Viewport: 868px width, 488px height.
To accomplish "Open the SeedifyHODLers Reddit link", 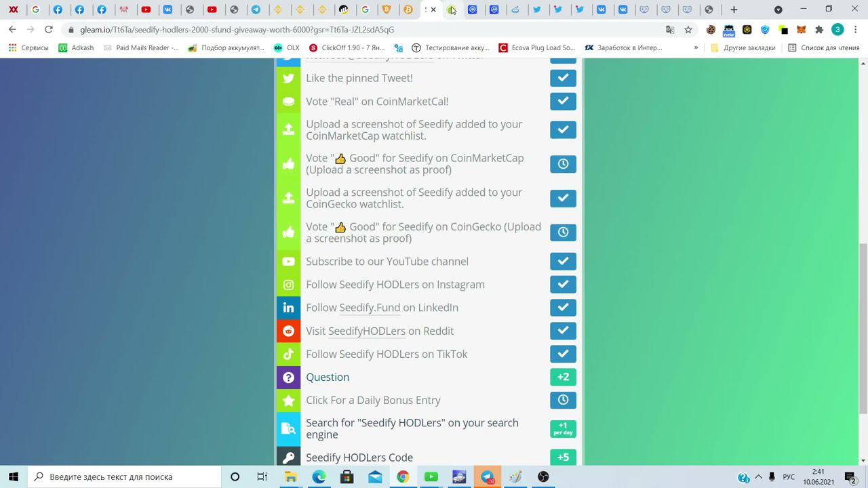I will (x=366, y=331).
